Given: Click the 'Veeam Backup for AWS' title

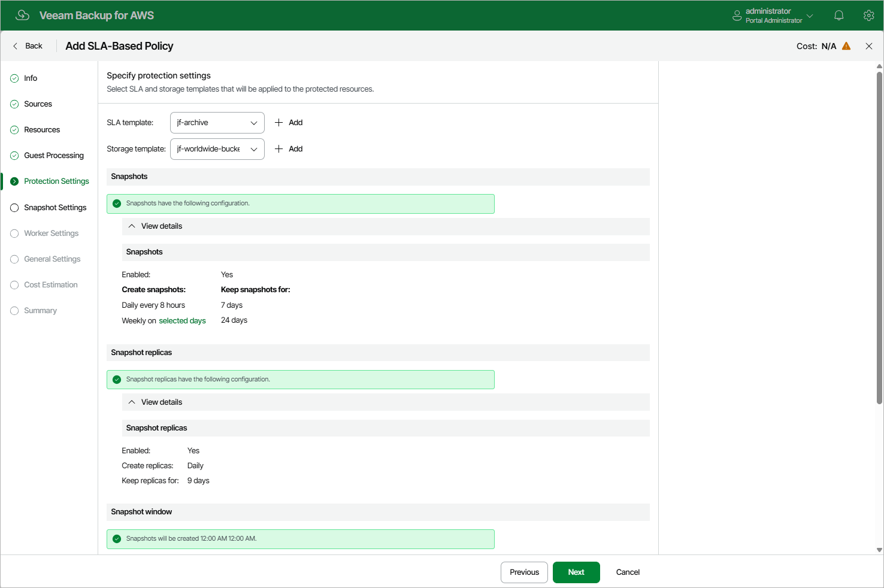Looking at the screenshot, I should pyautogui.click(x=96, y=16).
